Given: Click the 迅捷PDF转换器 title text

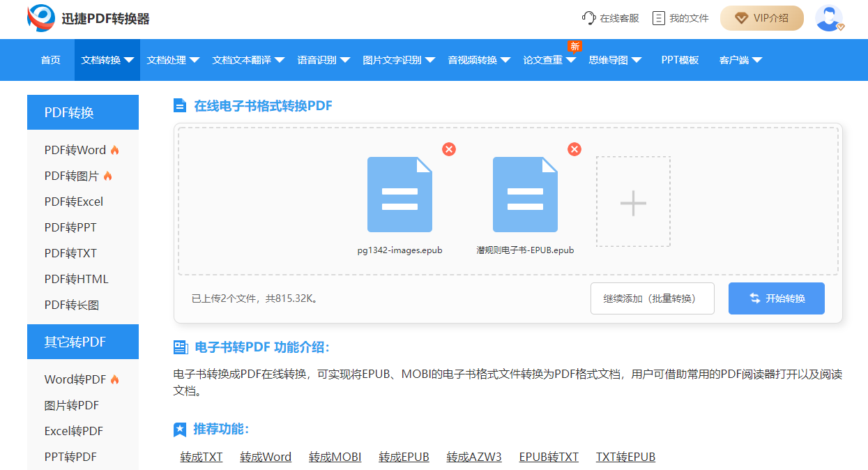Looking at the screenshot, I should pos(105,19).
